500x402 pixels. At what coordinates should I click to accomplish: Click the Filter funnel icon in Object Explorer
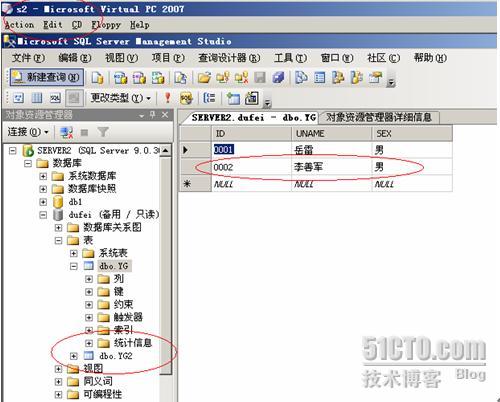(x=103, y=133)
